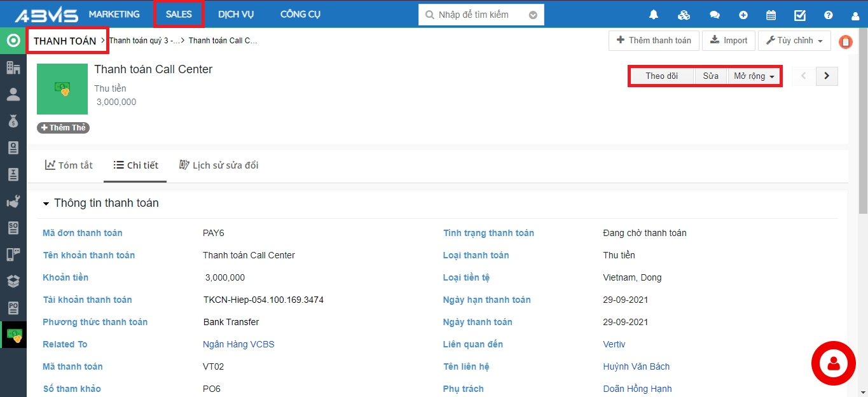Open the search box dropdown arrow
The image size is (868, 397).
point(533,15)
